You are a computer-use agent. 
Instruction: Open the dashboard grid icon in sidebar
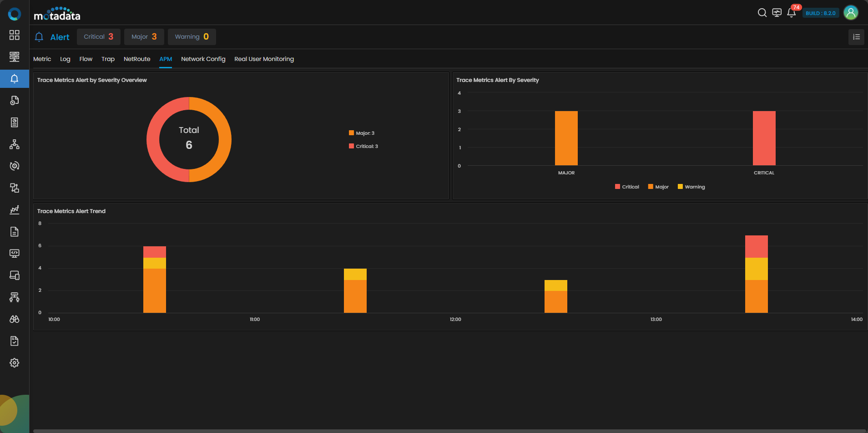pos(15,35)
